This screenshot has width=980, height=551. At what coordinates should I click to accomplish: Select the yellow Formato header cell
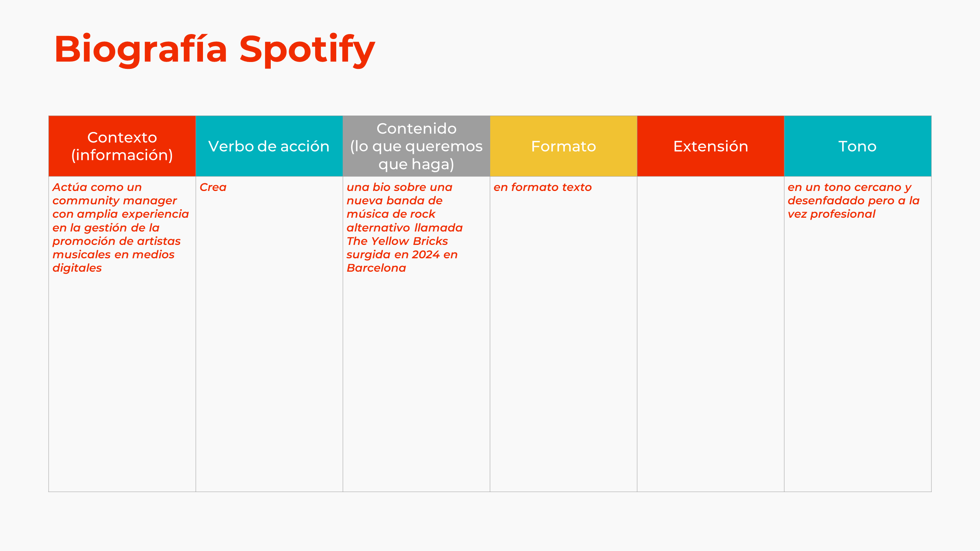point(563,146)
